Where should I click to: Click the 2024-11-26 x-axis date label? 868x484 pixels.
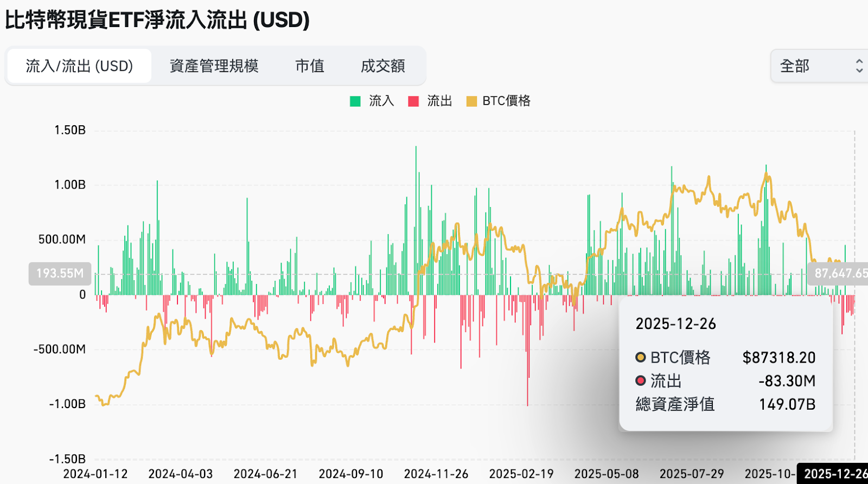(x=436, y=474)
